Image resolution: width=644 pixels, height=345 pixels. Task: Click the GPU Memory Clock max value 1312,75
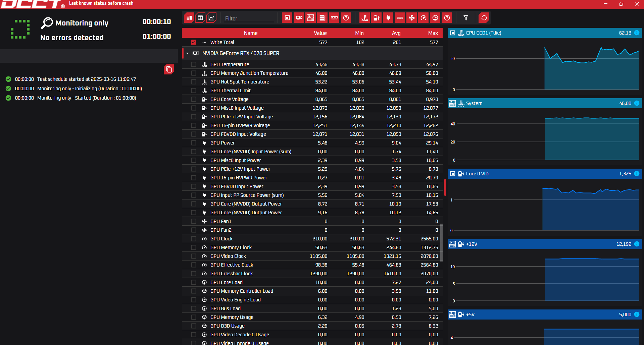coord(429,247)
